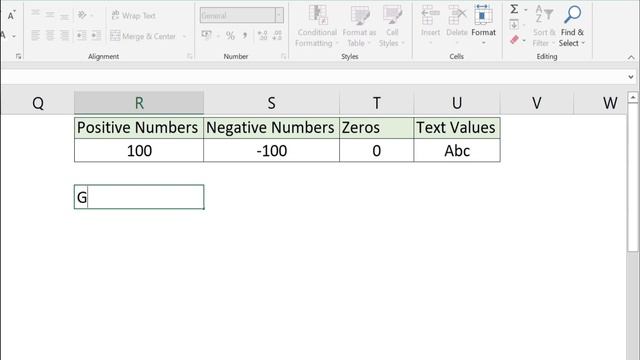Screen dimensions: 640x360
Task: Expand the formula bar
Action: click(x=631, y=77)
